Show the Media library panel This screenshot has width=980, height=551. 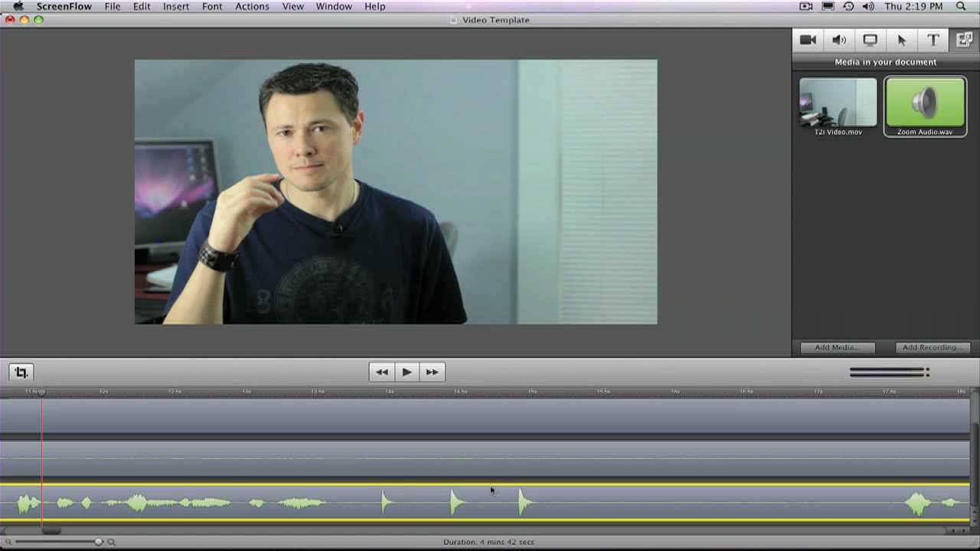964,40
